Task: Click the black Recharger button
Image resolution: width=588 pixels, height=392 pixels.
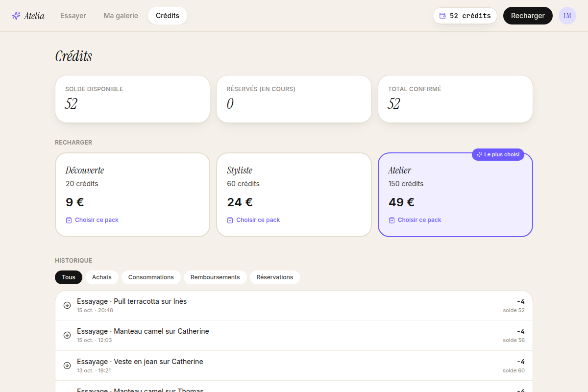Action: click(x=528, y=16)
